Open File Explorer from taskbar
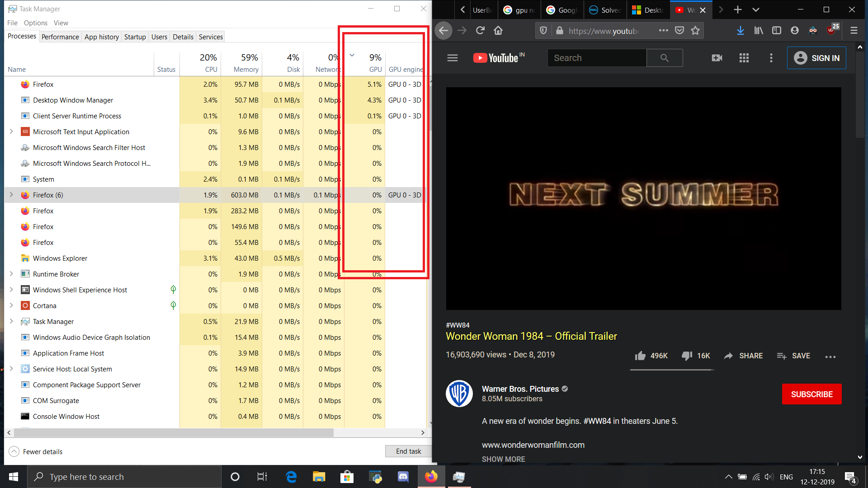This screenshot has height=488, width=868. [319, 477]
